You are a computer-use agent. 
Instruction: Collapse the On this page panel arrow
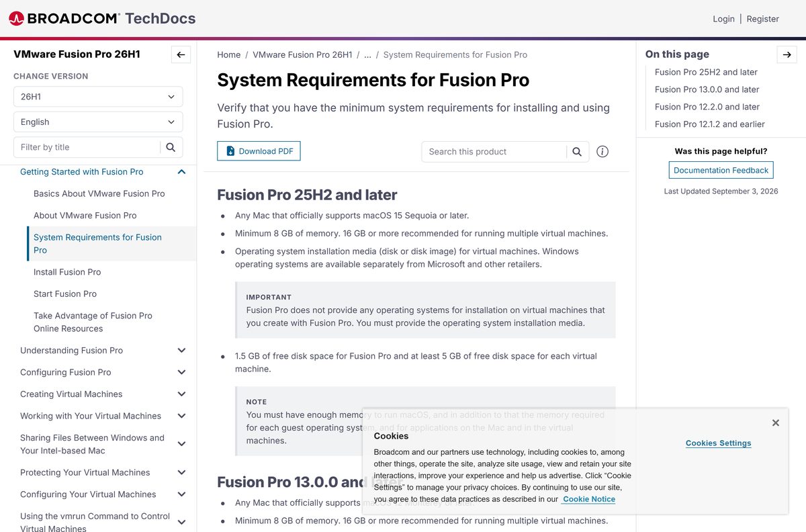pos(787,54)
